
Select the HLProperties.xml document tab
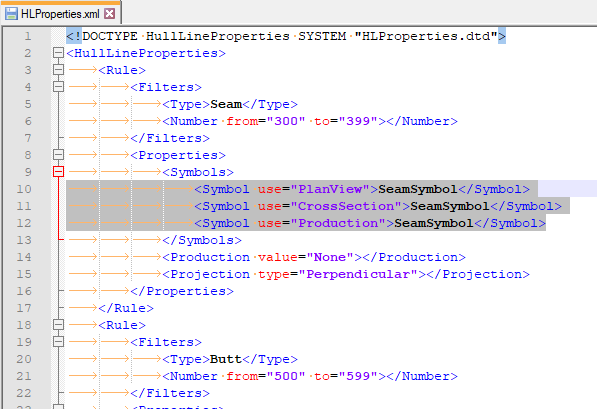pos(61,14)
